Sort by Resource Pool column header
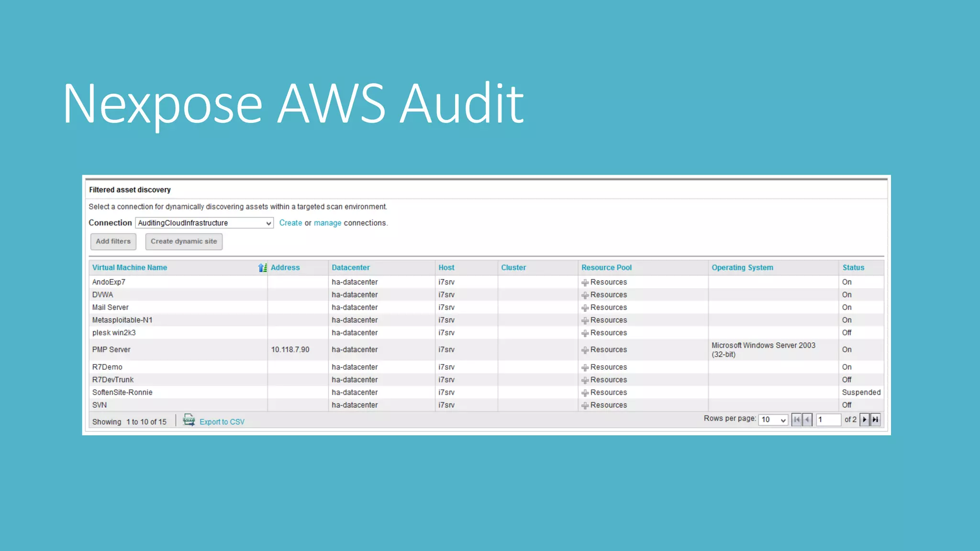 tap(606, 268)
